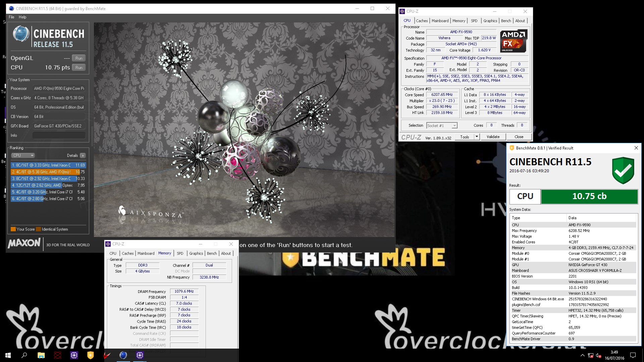Select ranking entry 12C/12T @ 2.62 GHz AMD Opteron
Image resolution: width=644 pixels, height=362 pixels.
pos(48,185)
